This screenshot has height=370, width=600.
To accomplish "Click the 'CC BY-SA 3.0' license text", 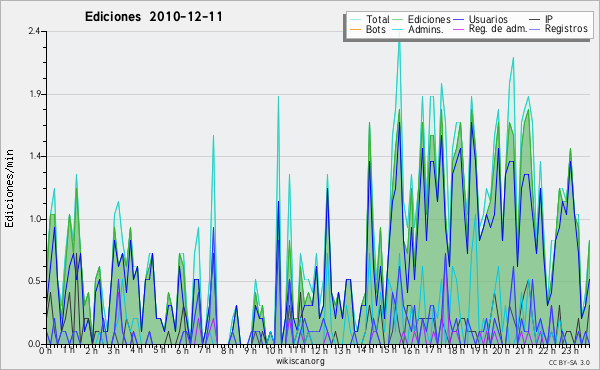I will click(569, 362).
